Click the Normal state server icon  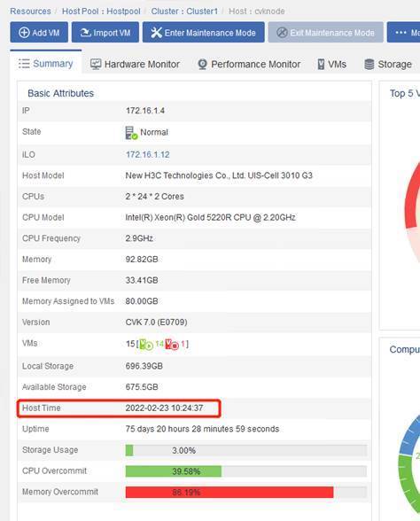(x=131, y=133)
